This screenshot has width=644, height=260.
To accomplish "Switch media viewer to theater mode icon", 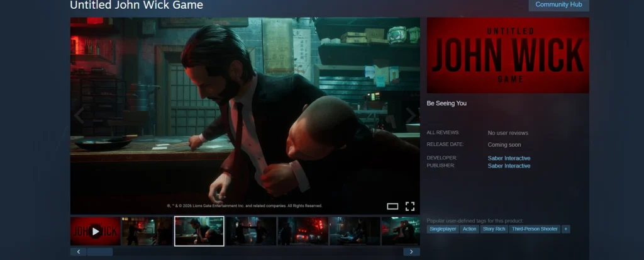I will coord(392,206).
